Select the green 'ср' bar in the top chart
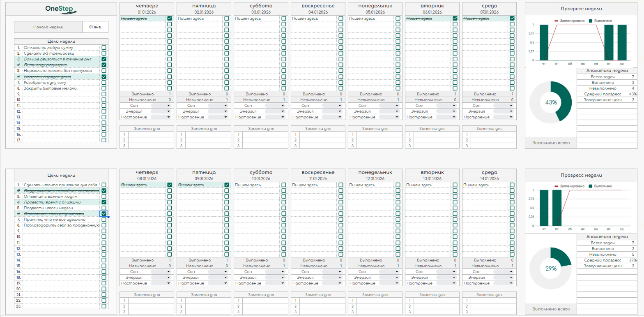This screenshot has width=644, height=317. point(622,42)
